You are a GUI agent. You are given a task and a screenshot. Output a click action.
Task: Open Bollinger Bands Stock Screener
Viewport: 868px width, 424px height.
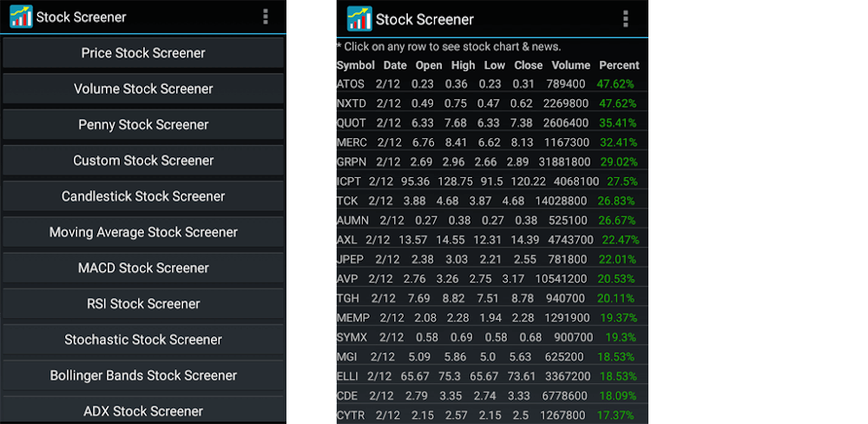pos(143,375)
